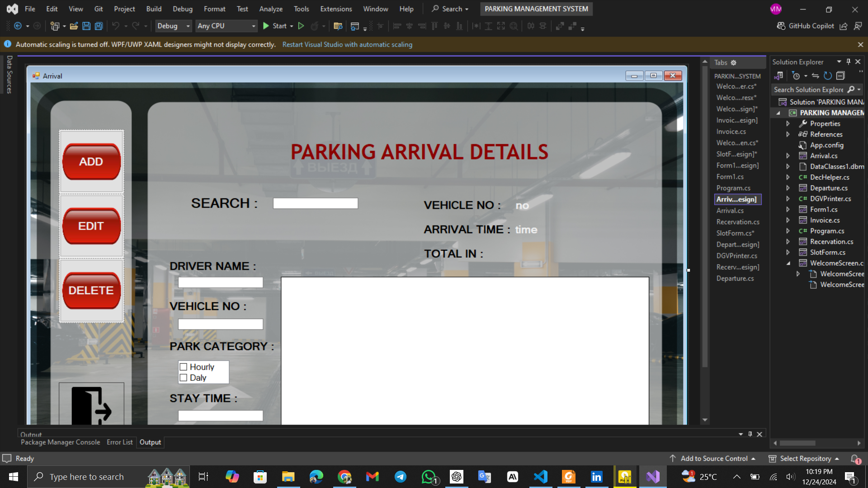This screenshot has width=868, height=488.
Task: Click Restart Visual Studio with automatic scaling link
Action: [347, 45]
